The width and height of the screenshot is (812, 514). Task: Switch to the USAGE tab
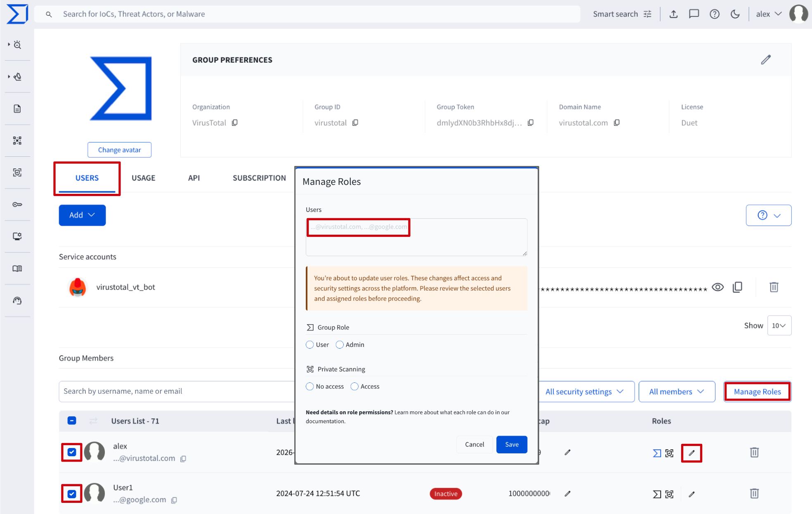pos(143,178)
